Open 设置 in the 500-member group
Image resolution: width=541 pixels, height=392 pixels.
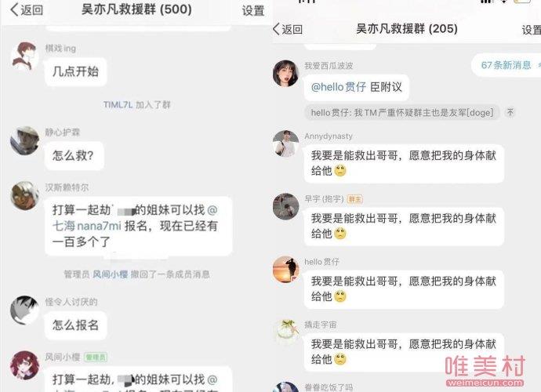click(253, 11)
